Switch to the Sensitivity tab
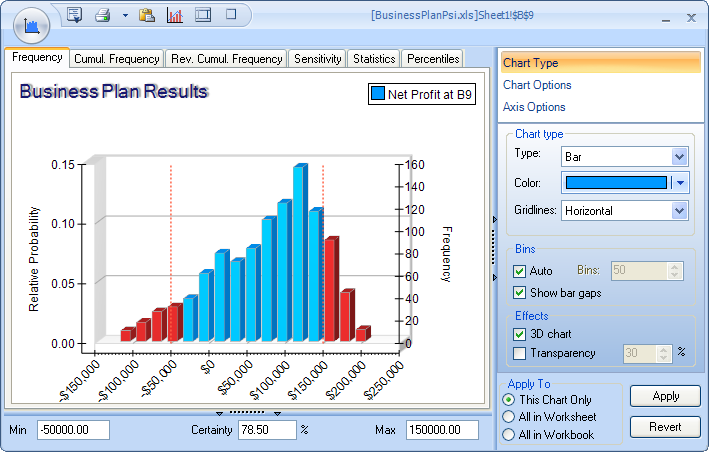This screenshot has height=452, width=709. pos(318,59)
